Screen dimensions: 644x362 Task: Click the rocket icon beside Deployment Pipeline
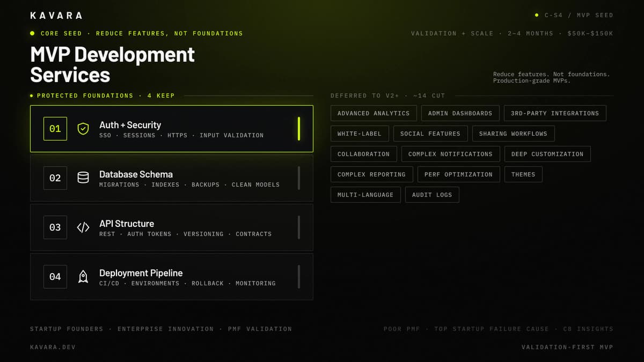point(83,277)
